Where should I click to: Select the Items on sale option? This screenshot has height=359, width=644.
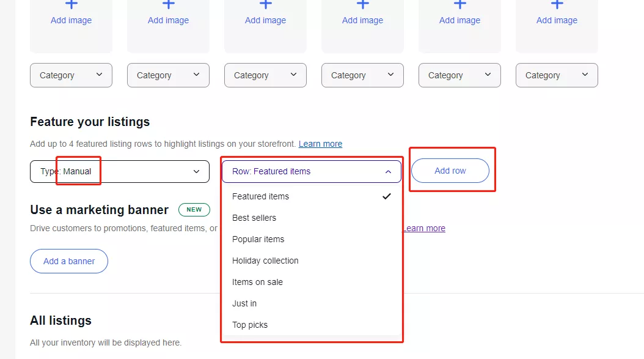pos(257,282)
